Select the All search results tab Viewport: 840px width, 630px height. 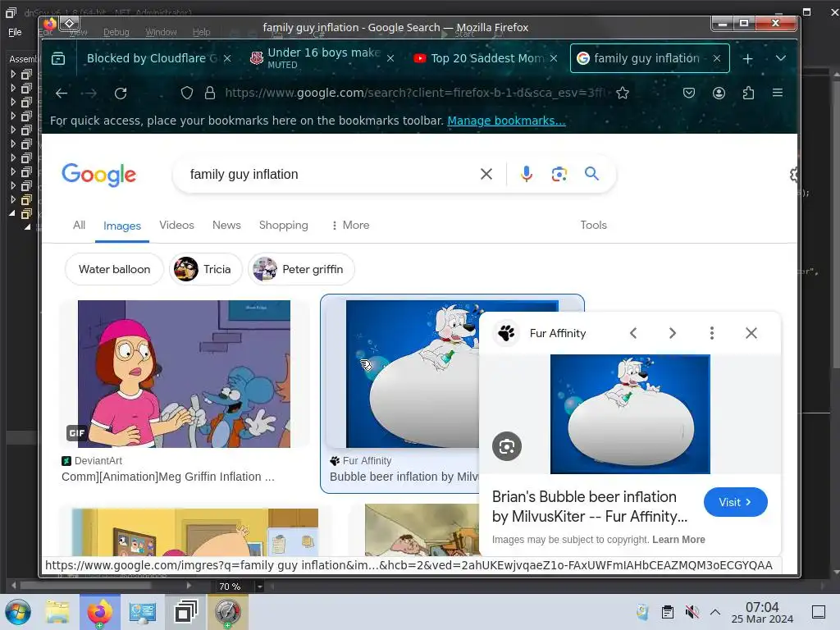click(79, 225)
